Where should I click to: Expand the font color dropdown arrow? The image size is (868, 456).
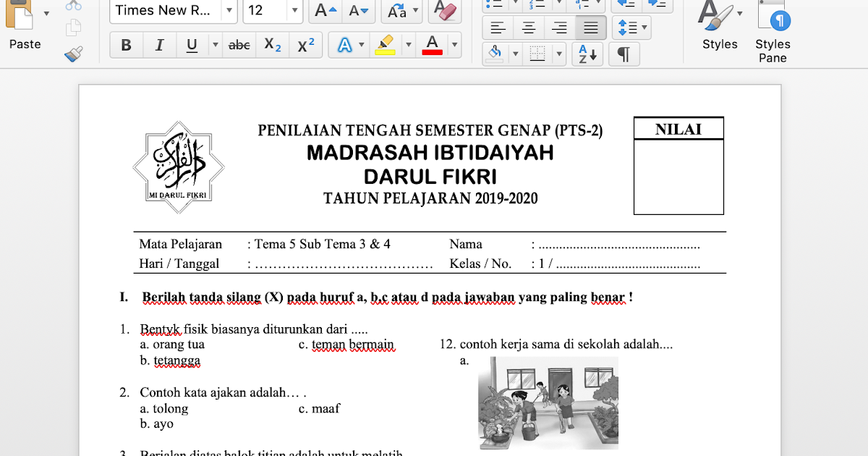click(454, 44)
